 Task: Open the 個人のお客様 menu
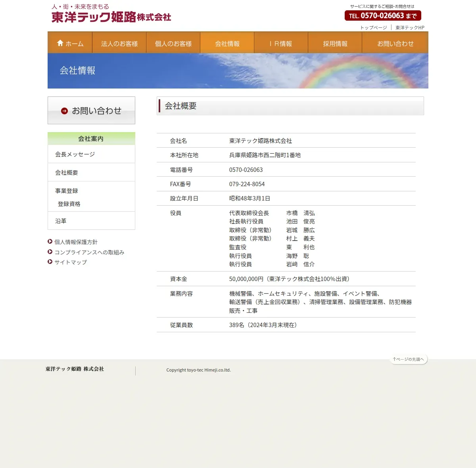click(173, 42)
